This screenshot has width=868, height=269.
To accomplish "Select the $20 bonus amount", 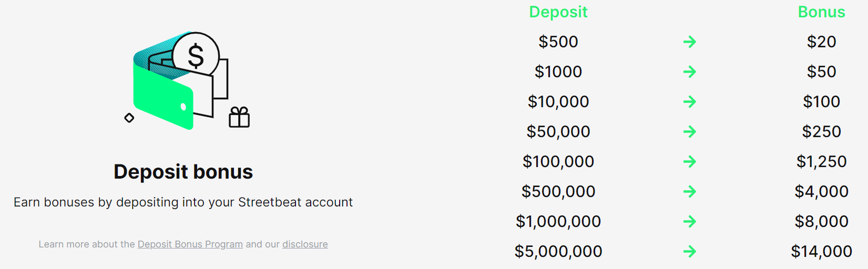I will (x=822, y=42).
